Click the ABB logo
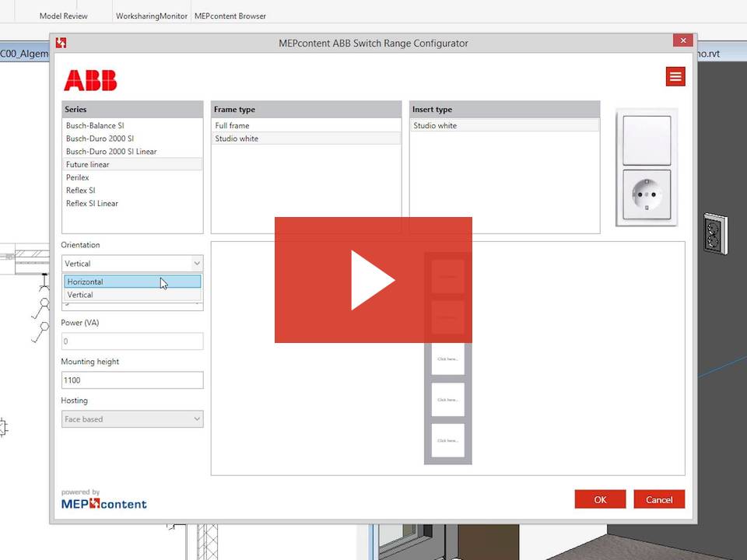Image resolution: width=747 pixels, height=560 pixels. click(90, 80)
